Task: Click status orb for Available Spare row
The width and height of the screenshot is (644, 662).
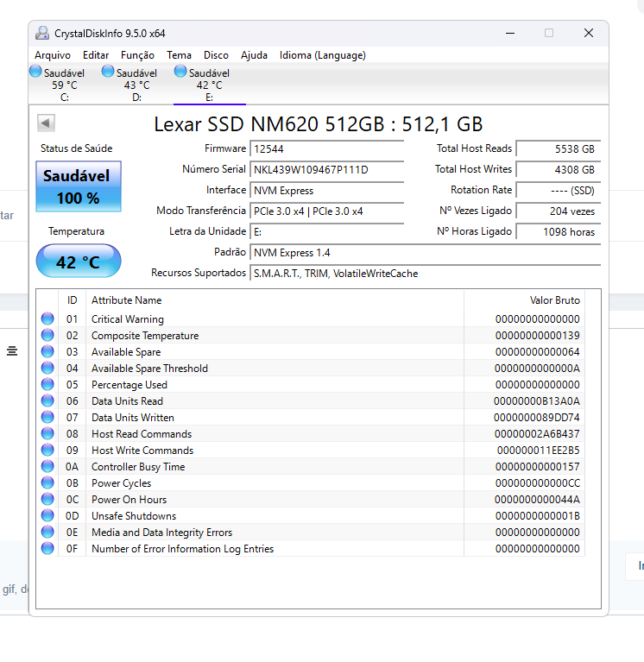Action: tap(47, 351)
